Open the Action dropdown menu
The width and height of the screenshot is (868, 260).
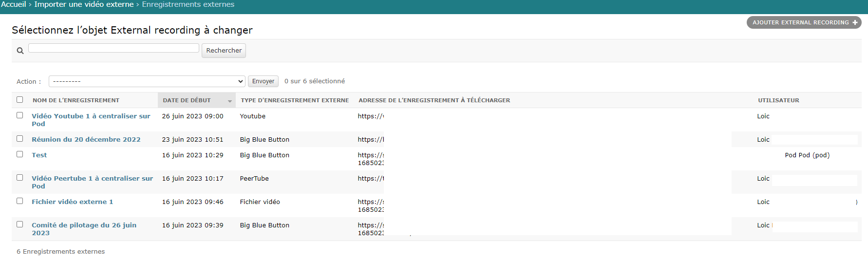coord(147,81)
